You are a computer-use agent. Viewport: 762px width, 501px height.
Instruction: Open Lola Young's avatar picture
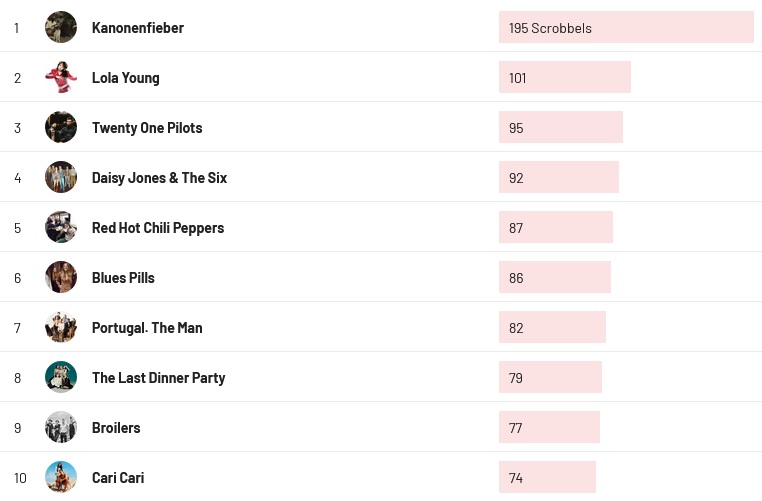(x=61, y=77)
